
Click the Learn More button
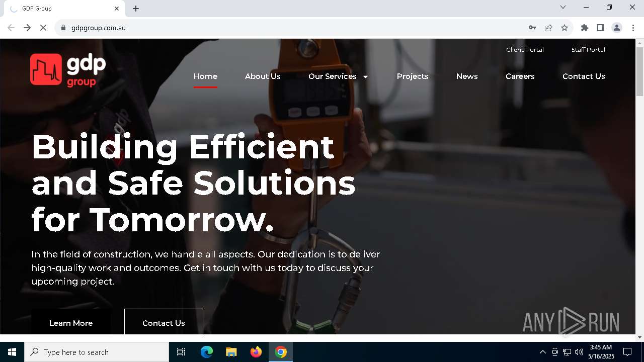pos(71,322)
